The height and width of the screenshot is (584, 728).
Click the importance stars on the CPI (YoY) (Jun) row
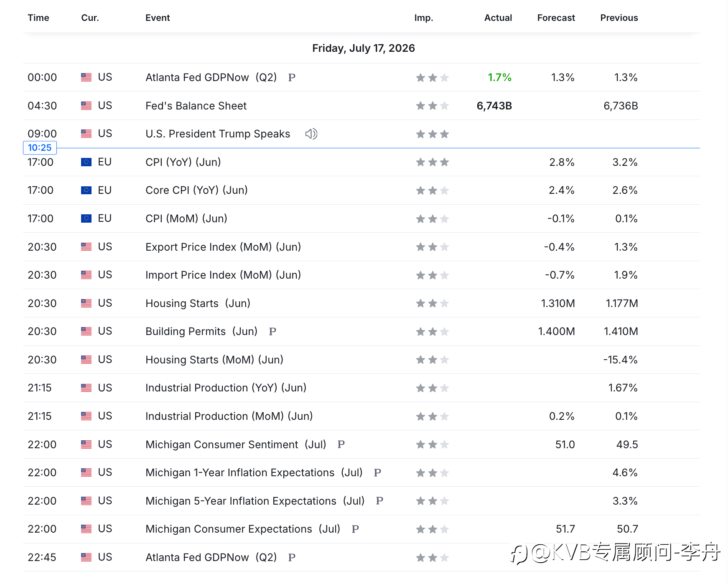click(432, 162)
